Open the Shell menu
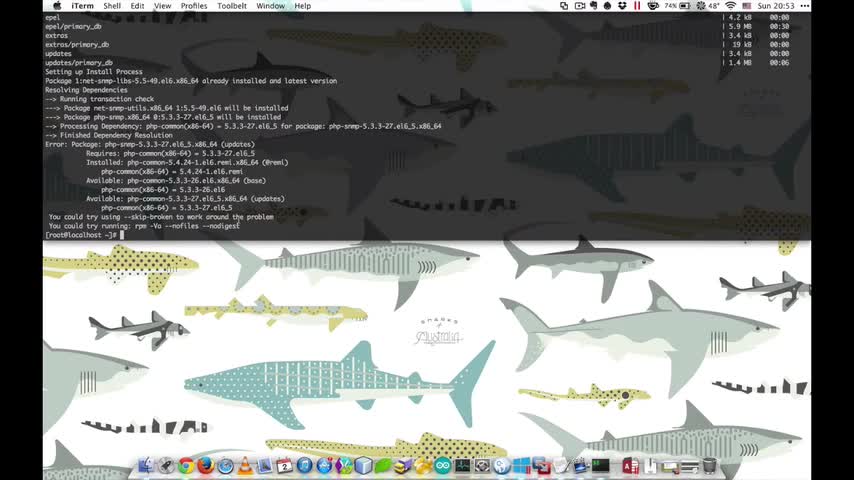 [112, 6]
